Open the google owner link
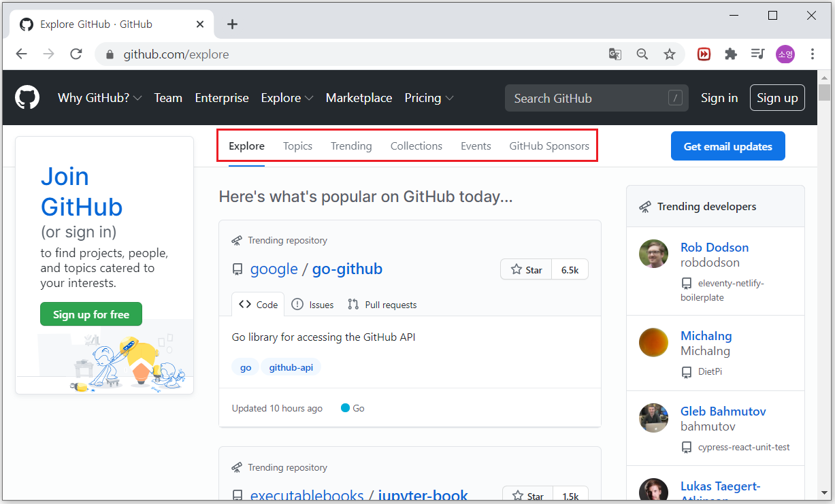This screenshot has width=835, height=504. 274,269
